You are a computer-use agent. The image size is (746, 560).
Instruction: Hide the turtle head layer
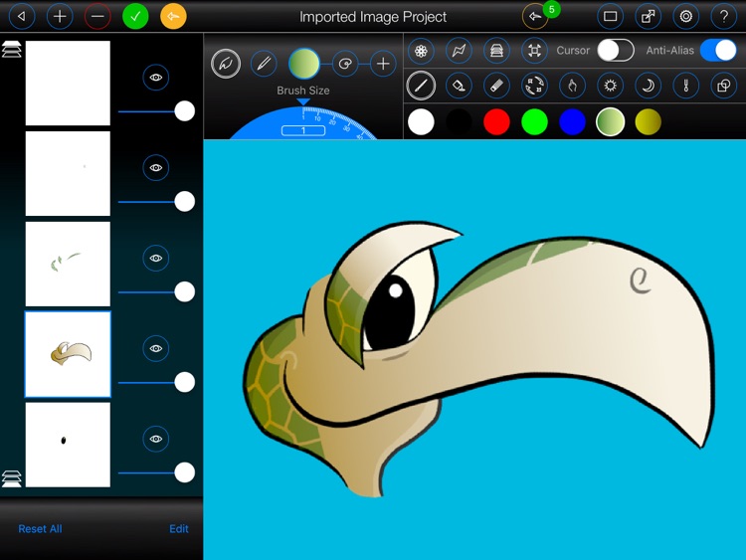pos(156,348)
